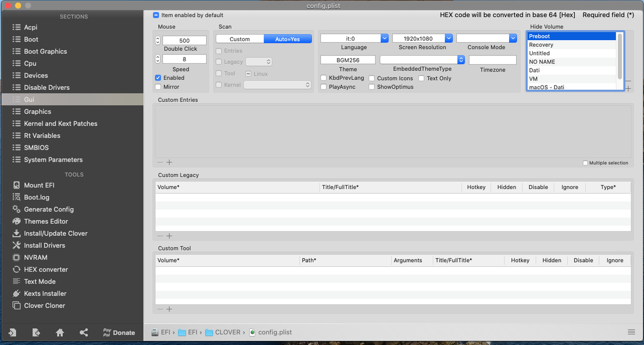
Task: Select the Boot Graphics section
Action: 45,51
